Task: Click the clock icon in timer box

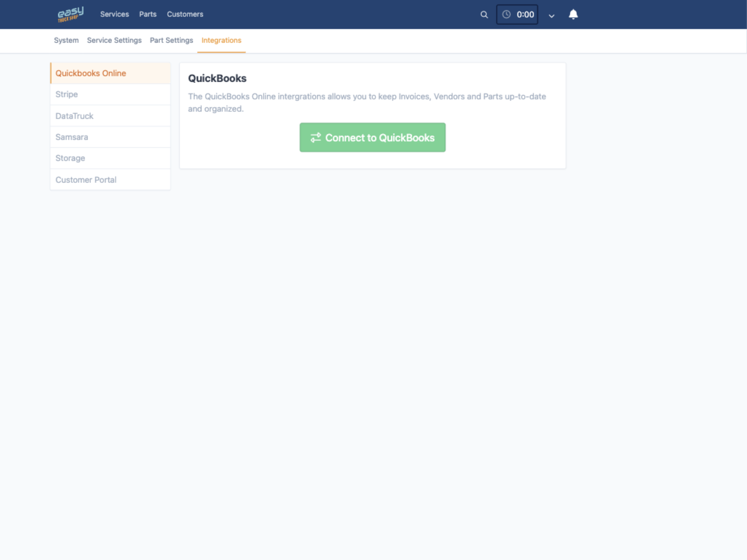Action: click(506, 15)
